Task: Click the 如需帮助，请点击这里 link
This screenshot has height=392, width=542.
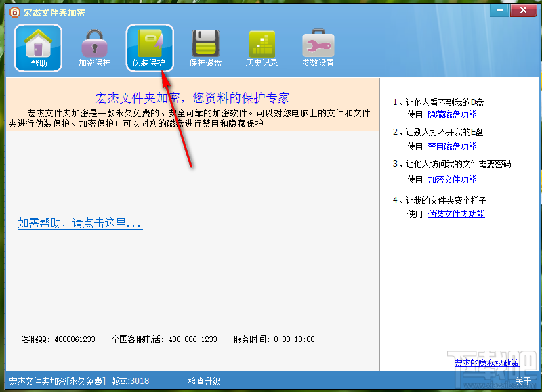Action: [x=80, y=223]
